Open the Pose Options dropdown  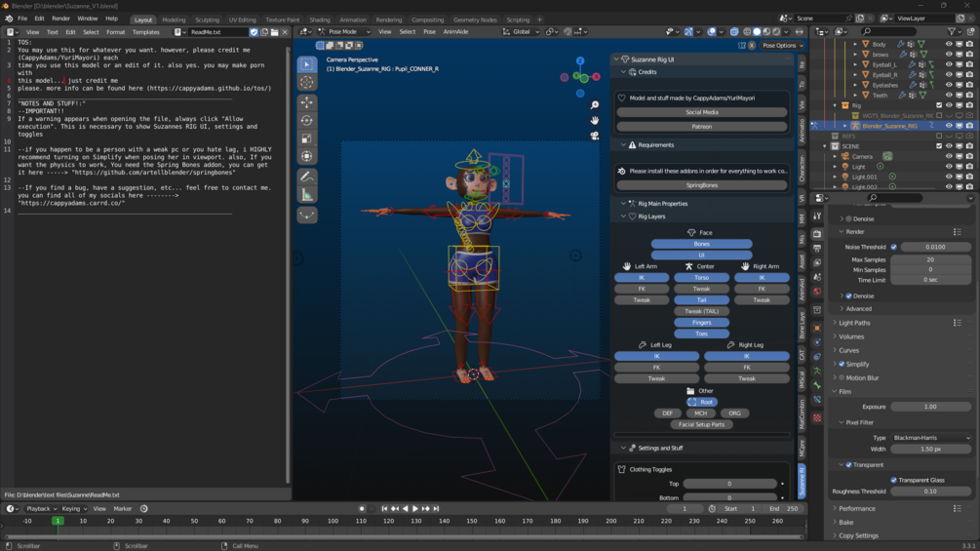[783, 46]
